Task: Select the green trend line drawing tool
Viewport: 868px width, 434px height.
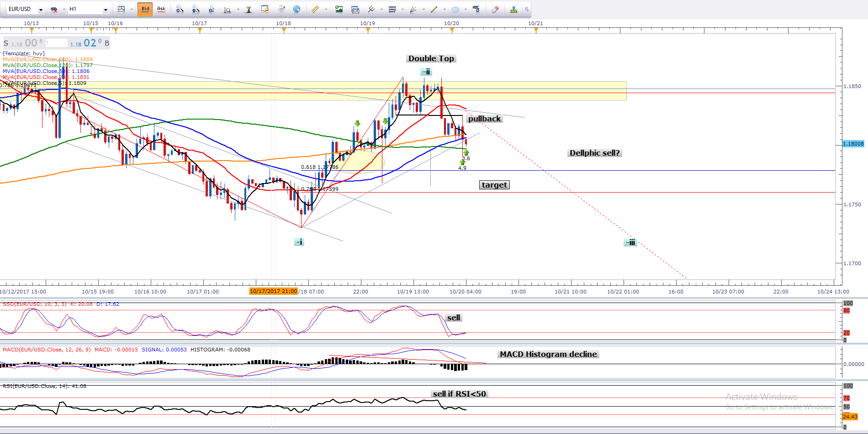Action: pos(434,9)
